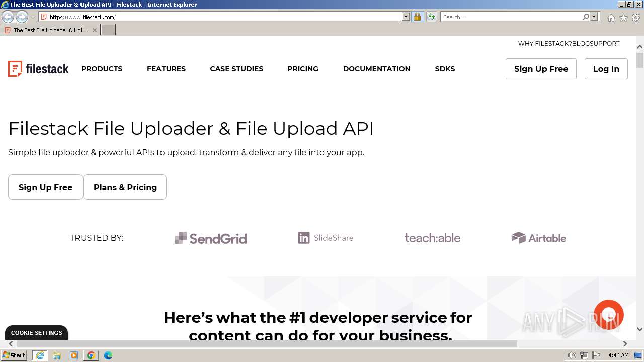
Task: Click the BLOG link
Action: click(581, 44)
